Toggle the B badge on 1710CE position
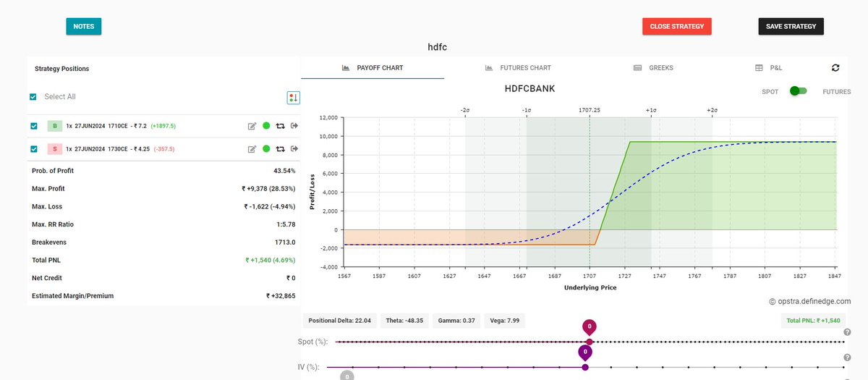 54,126
